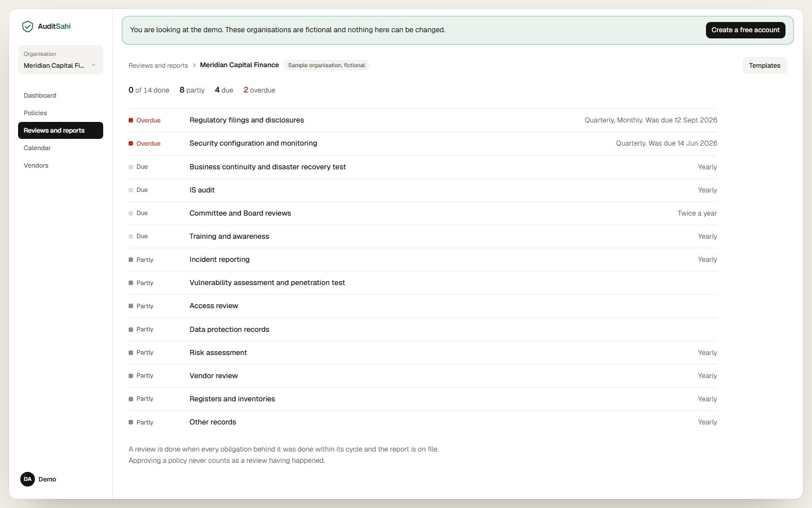Open the Calendar section
This screenshot has width=812, height=508.
coord(60,148)
